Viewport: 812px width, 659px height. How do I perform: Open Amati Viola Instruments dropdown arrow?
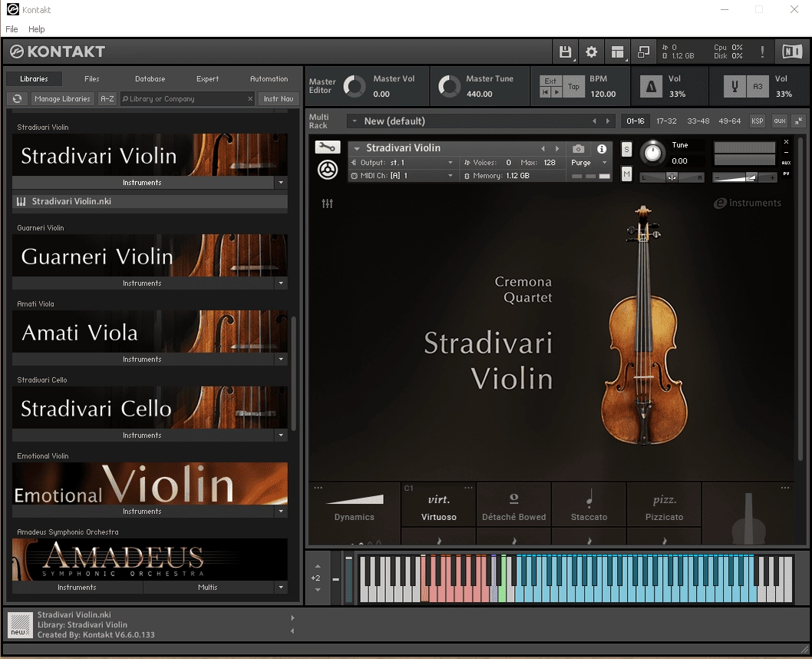pos(281,359)
